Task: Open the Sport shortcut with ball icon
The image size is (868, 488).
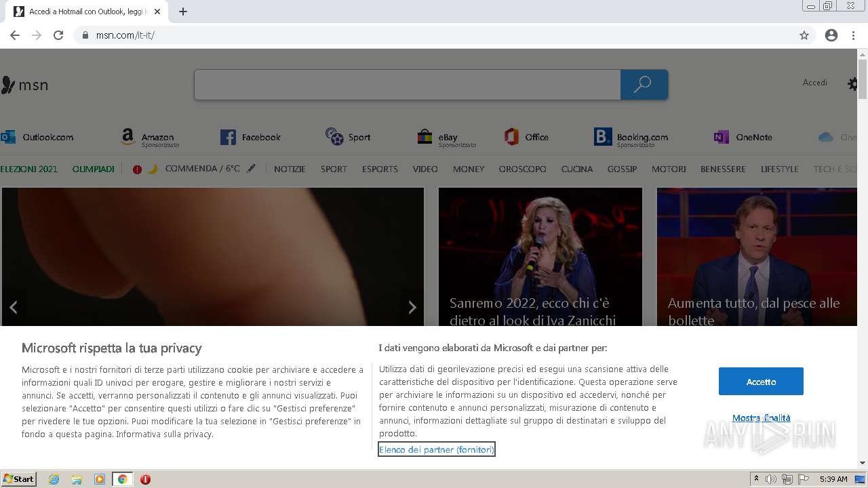Action: point(348,137)
